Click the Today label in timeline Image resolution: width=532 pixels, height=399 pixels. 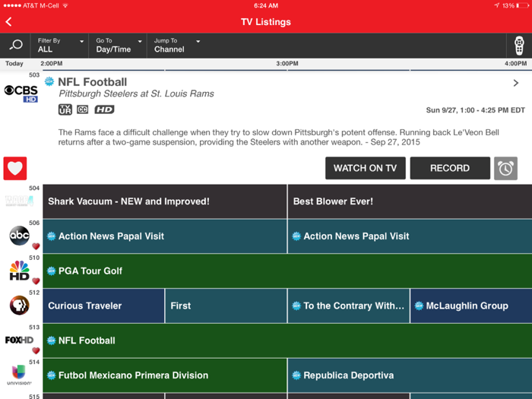(x=14, y=63)
